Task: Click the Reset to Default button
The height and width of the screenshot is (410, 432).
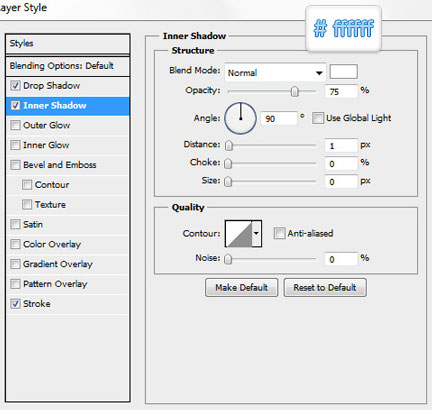Action: pyautogui.click(x=325, y=287)
